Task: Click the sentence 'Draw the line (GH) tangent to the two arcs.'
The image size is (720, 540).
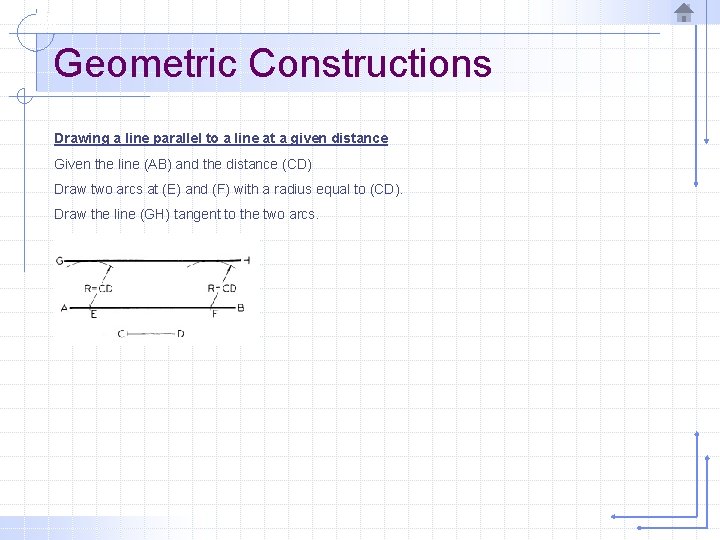Action: pos(186,214)
